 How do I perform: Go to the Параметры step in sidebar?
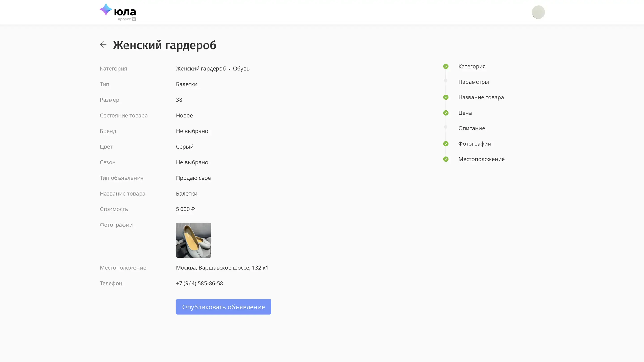click(473, 82)
